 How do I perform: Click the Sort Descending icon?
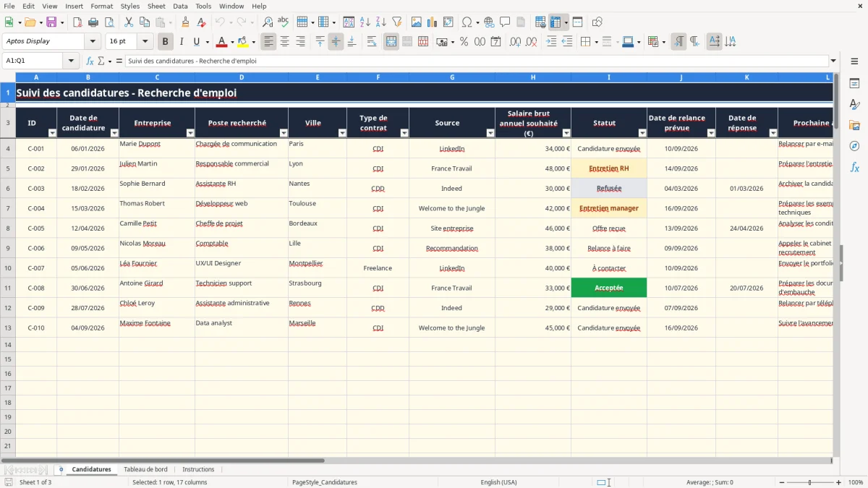381,22
